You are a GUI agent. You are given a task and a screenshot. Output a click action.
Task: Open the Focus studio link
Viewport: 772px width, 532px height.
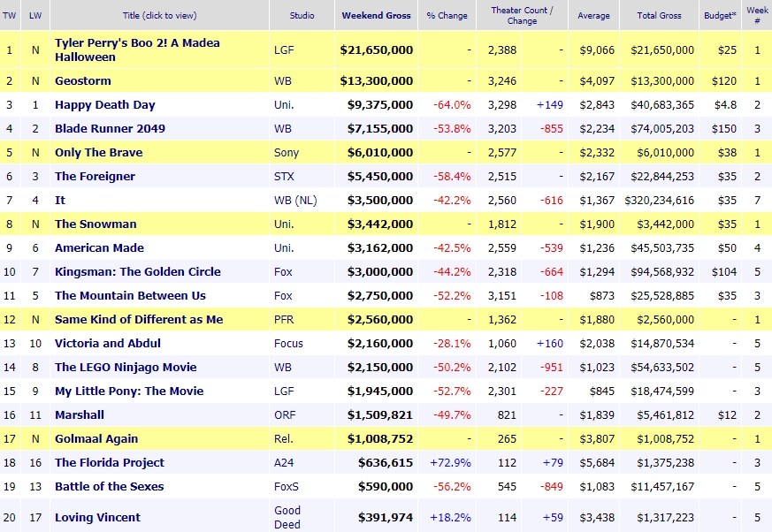pyautogui.click(x=288, y=344)
